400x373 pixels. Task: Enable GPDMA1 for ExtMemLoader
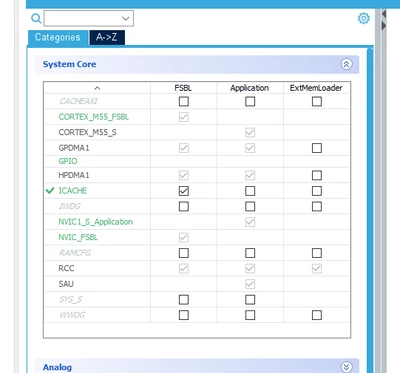(x=317, y=148)
